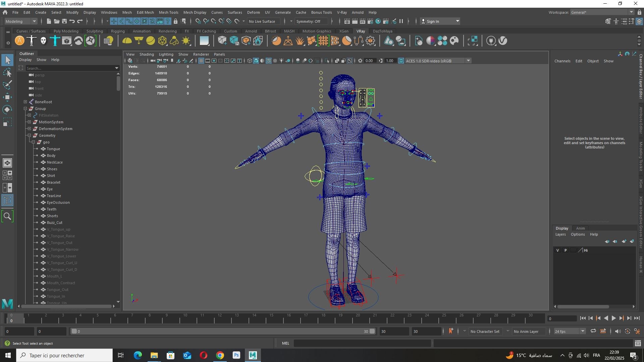Activate the Move tool
644x362 pixels.
click(7, 97)
